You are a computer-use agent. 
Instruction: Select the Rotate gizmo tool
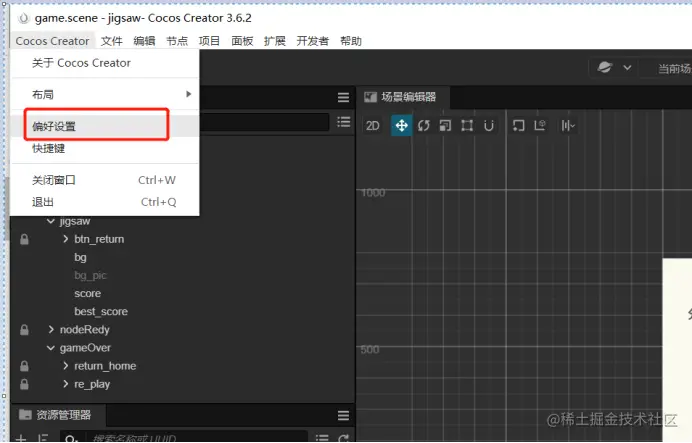click(424, 126)
